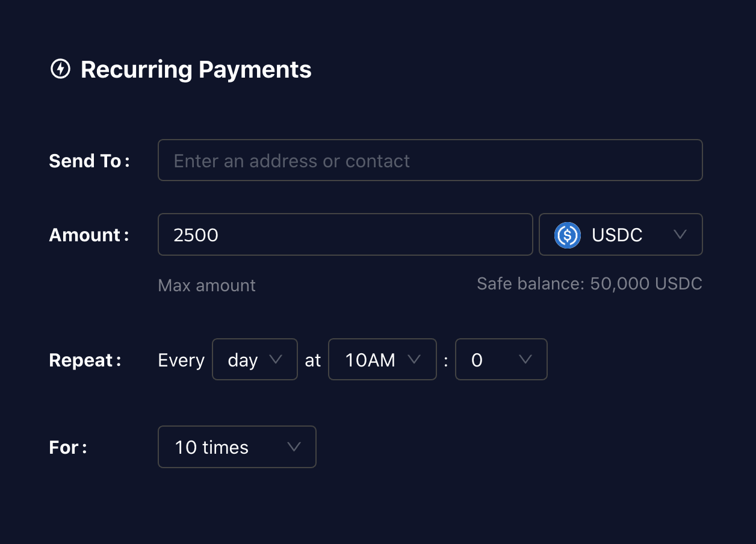Click the chevron arrow beside 10 times

[x=294, y=447]
